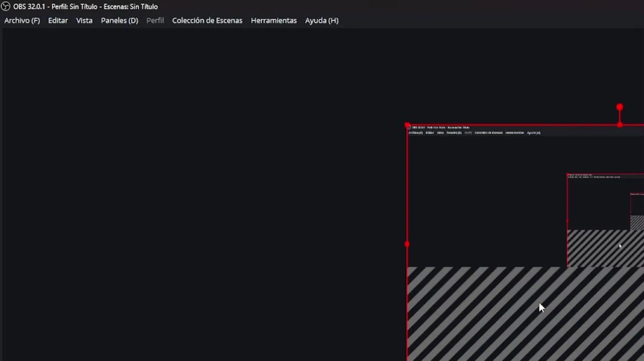Open the Herramientas menu

coord(274,21)
